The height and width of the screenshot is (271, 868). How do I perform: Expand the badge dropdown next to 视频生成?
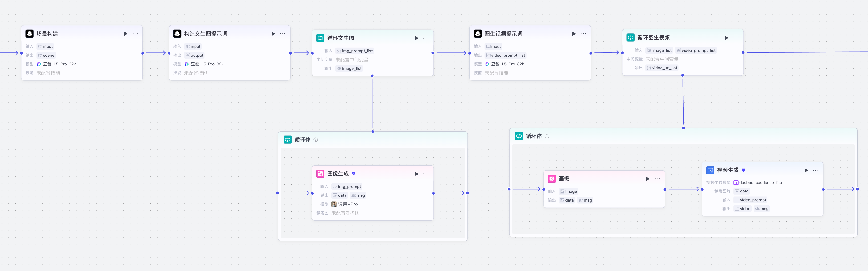click(x=743, y=170)
